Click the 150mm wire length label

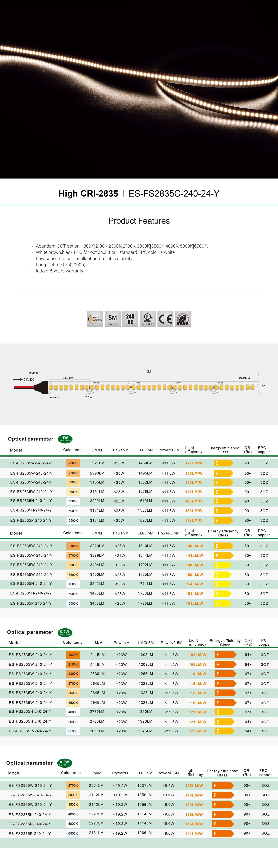pyautogui.click(x=33, y=373)
